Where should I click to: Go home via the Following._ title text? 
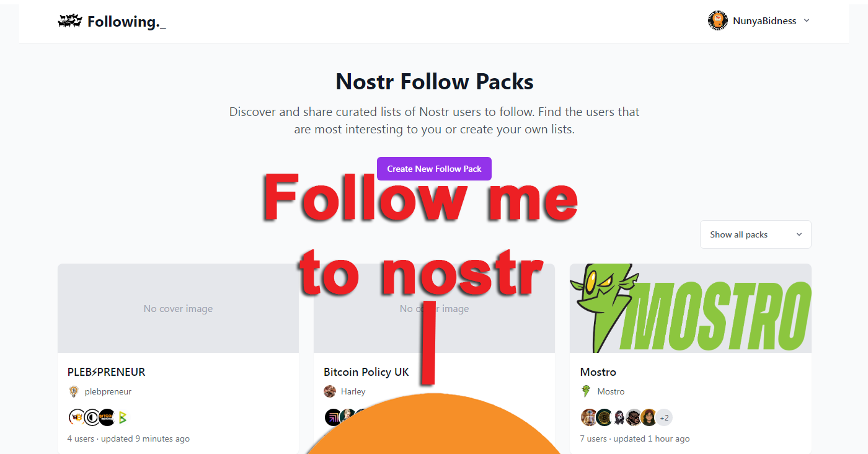(x=127, y=22)
